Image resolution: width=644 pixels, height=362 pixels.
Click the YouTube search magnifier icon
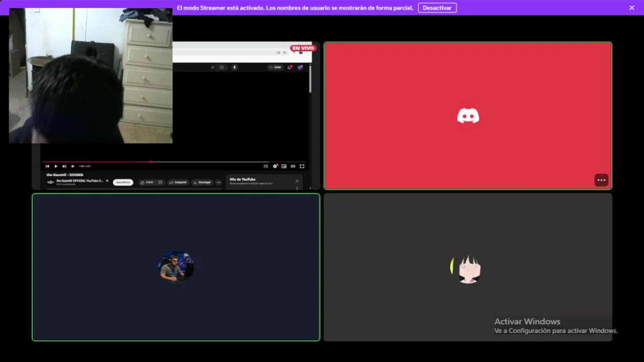coord(221,67)
